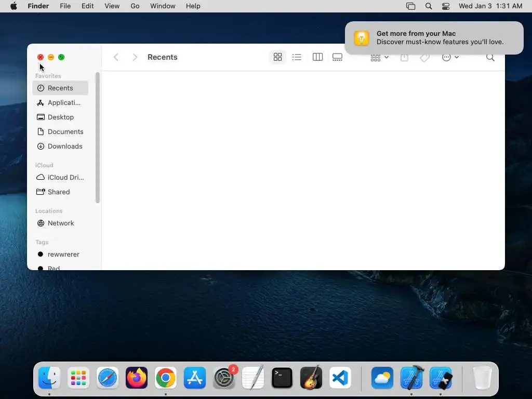Viewport: 532px width, 399px height.
Task: Switch Finder to gallery view
Action: tap(337, 57)
